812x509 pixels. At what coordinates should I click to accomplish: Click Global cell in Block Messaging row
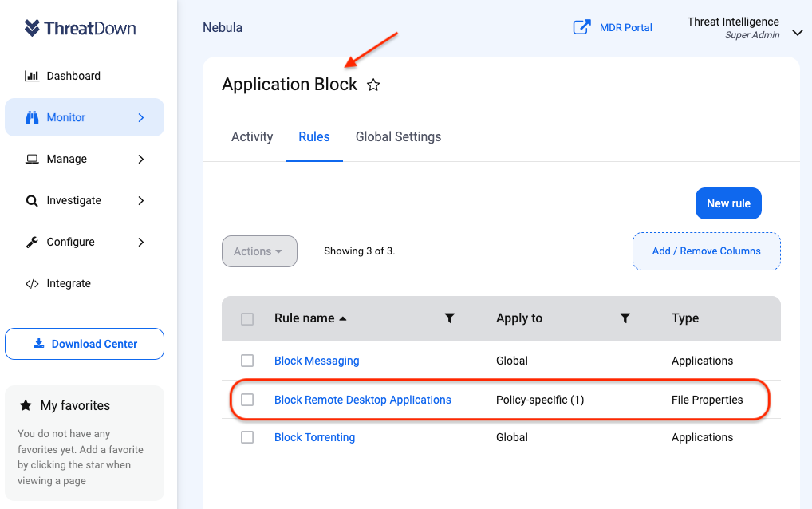pyautogui.click(x=512, y=361)
